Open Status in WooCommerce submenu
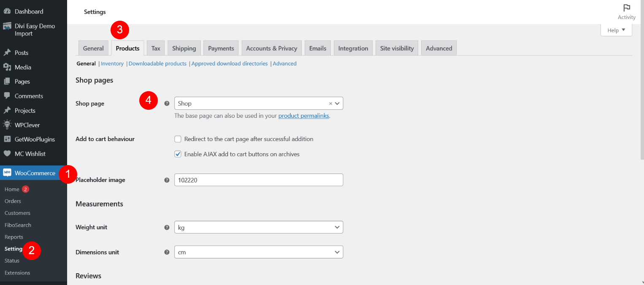 point(12,261)
